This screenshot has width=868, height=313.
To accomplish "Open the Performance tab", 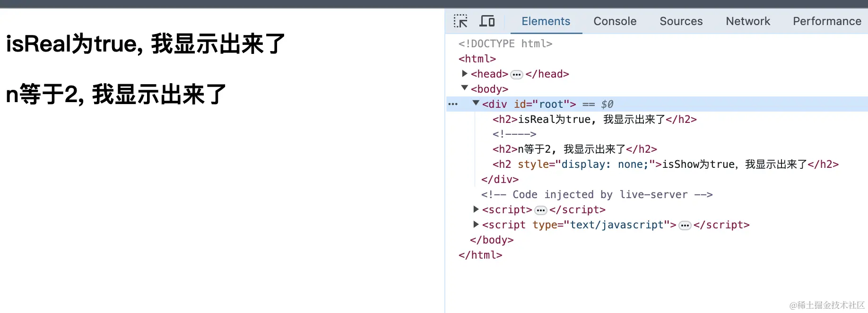I will coord(827,21).
